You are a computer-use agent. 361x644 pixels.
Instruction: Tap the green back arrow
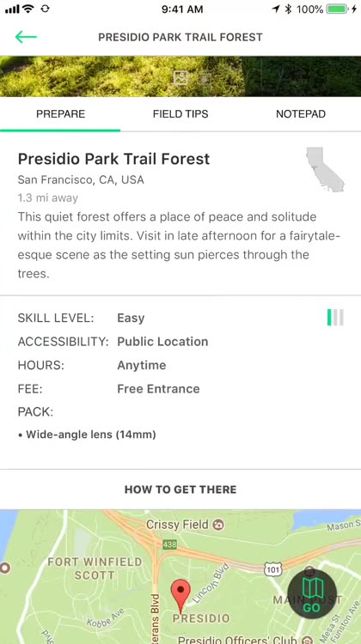(26, 37)
